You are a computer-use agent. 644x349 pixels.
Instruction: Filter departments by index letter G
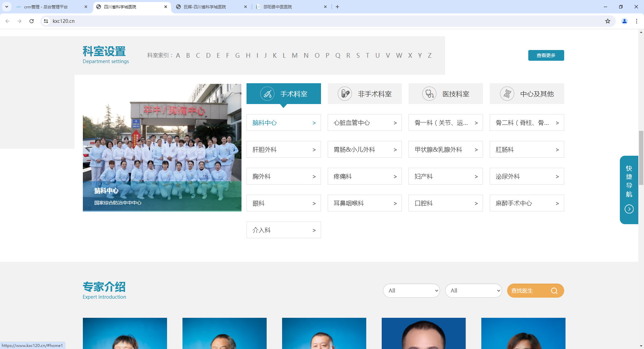point(237,55)
